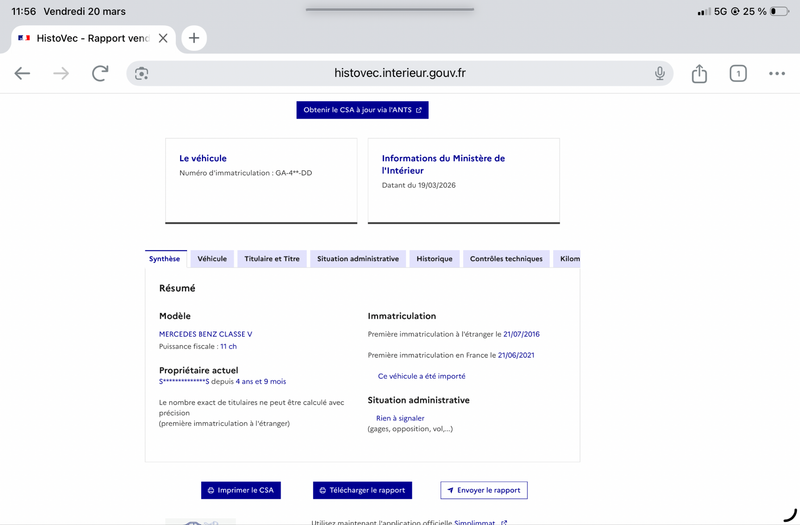Viewport: 800px width, 525px height.
Task: Tap the histovec.interieur.gouv.fr address field
Action: point(400,73)
